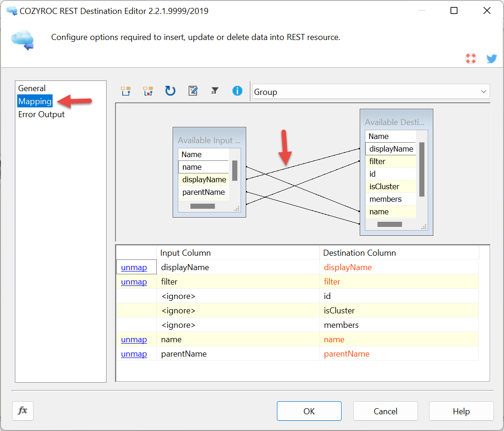Click Name header in Available Input list
Screen dimensions: 504x431
coord(203,154)
